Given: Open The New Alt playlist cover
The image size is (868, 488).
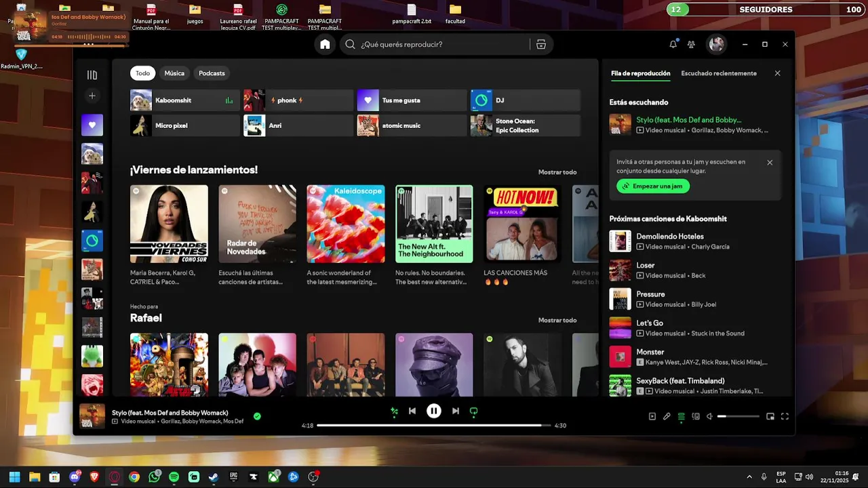Looking at the screenshot, I should coord(434,224).
